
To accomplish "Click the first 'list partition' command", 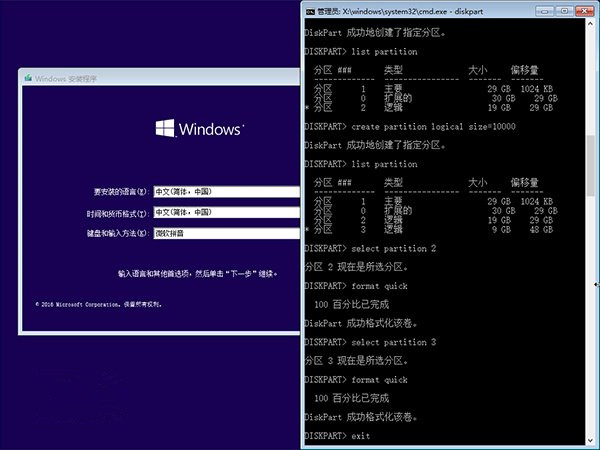I will tap(384, 52).
